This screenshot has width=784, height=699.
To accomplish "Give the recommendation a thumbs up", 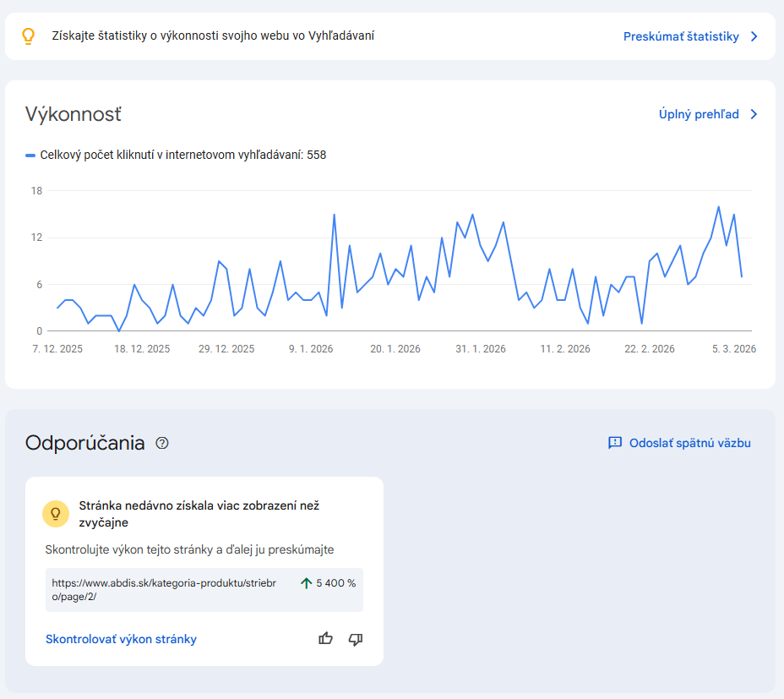I will (325, 639).
